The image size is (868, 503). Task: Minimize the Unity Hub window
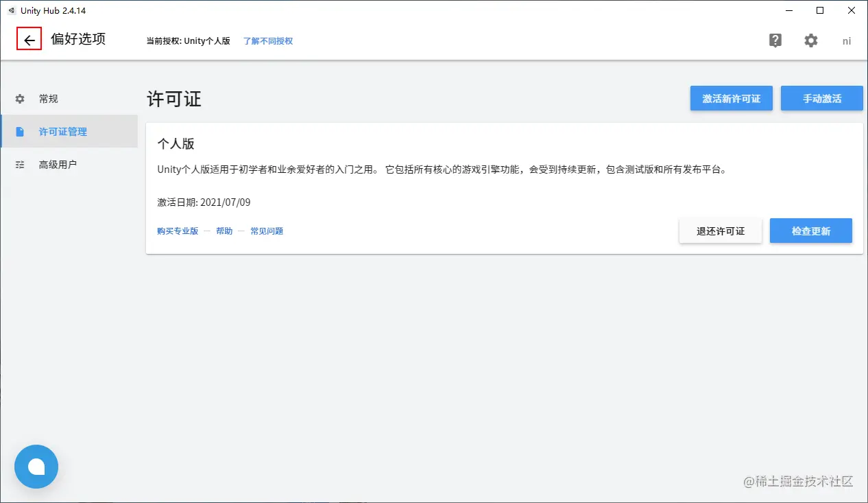coord(788,10)
